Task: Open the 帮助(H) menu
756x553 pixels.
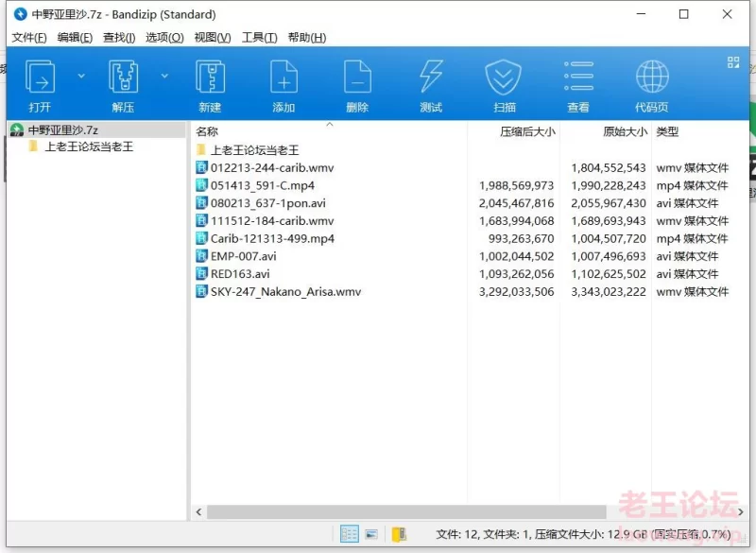Action: tap(307, 38)
